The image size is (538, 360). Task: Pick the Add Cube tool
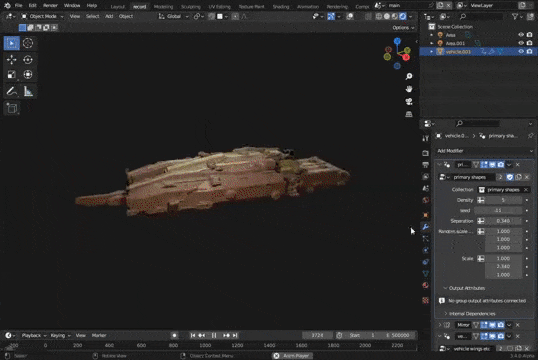click(x=12, y=109)
